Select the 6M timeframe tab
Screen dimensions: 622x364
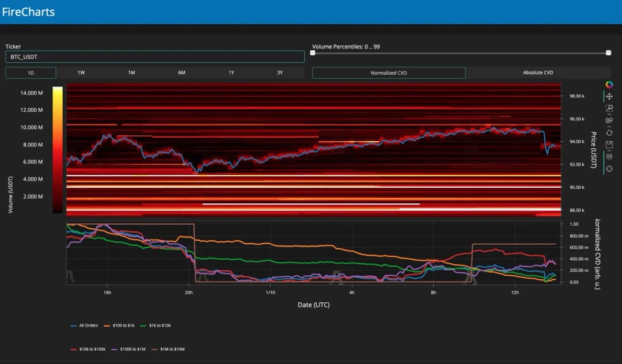point(181,73)
